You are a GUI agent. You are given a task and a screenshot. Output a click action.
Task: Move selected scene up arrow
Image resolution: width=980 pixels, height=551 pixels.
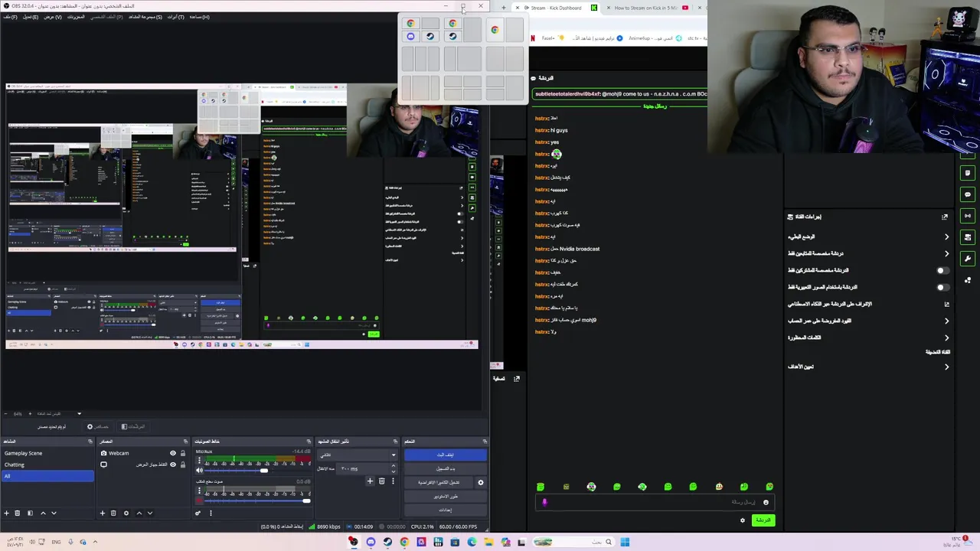(x=43, y=513)
